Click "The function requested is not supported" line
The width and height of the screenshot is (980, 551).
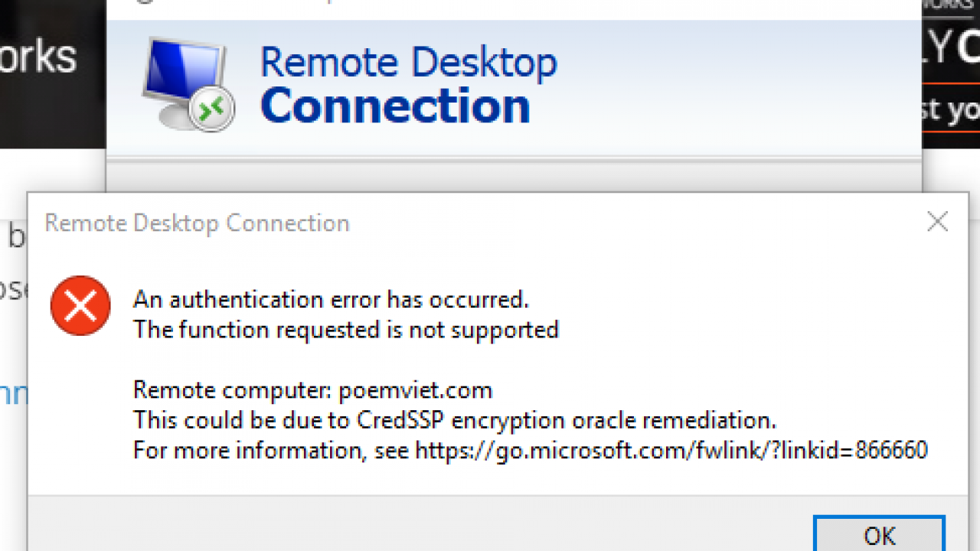[x=346, y=330]
